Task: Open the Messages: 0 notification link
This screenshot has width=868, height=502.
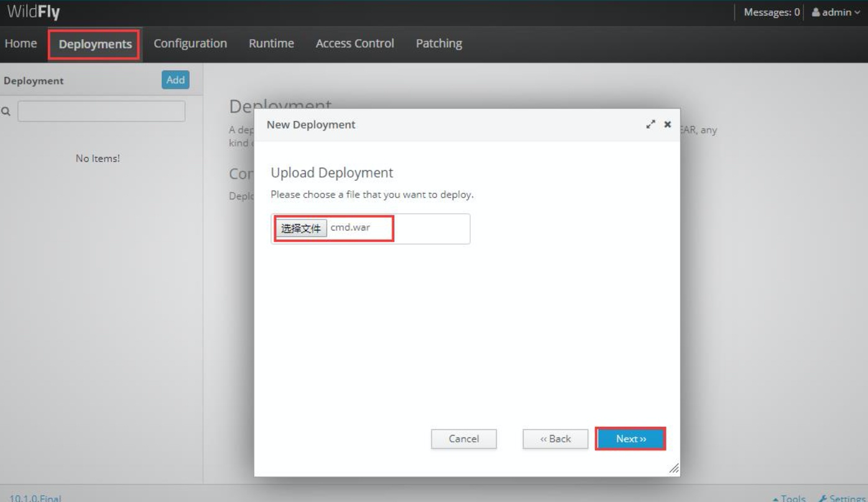Action: pos(772,12)
